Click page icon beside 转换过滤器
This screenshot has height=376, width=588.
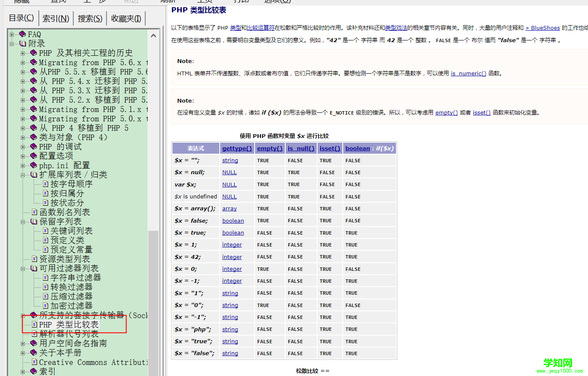(x=46, y=287)
